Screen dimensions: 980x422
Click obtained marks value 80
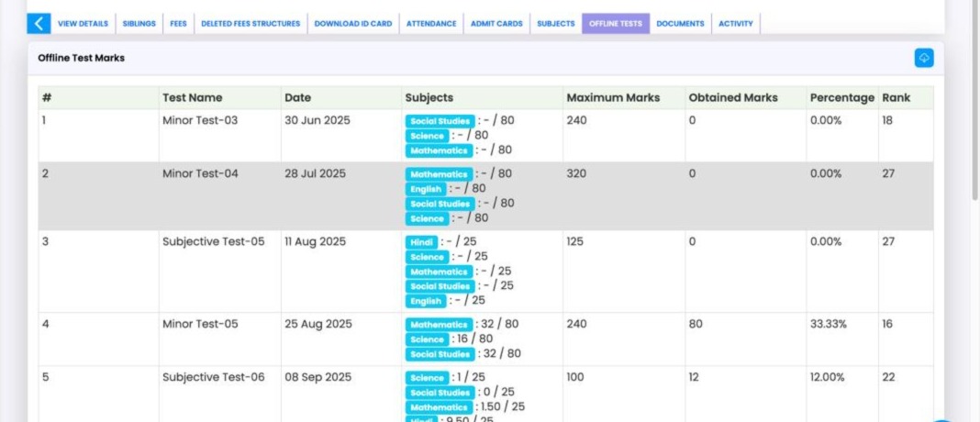(x=696, y=325)
